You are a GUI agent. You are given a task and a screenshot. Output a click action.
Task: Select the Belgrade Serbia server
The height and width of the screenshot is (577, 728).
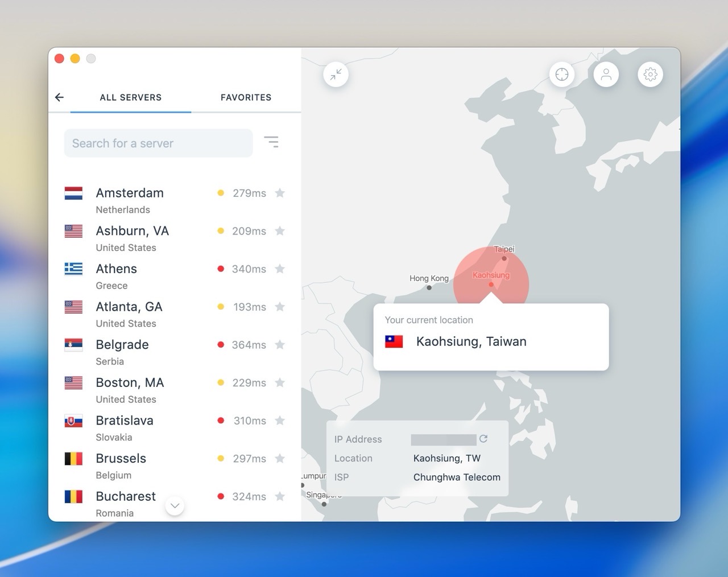pos(122,345)
